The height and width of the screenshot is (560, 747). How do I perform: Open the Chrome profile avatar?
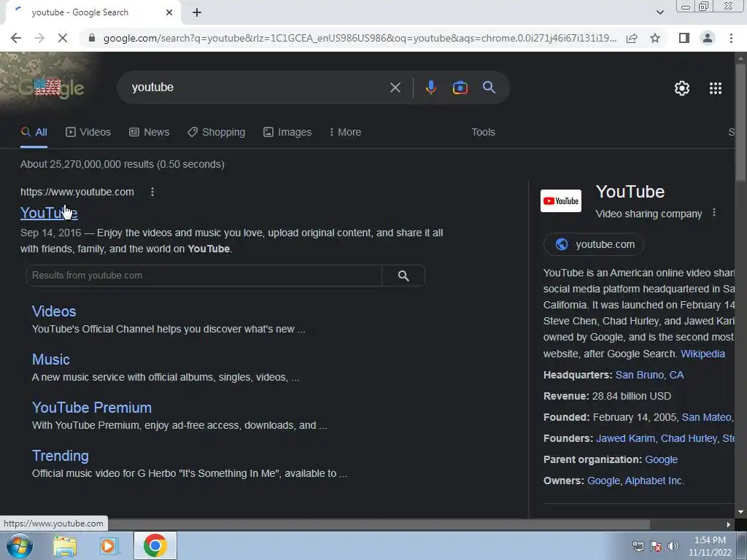tap(708, 38)
